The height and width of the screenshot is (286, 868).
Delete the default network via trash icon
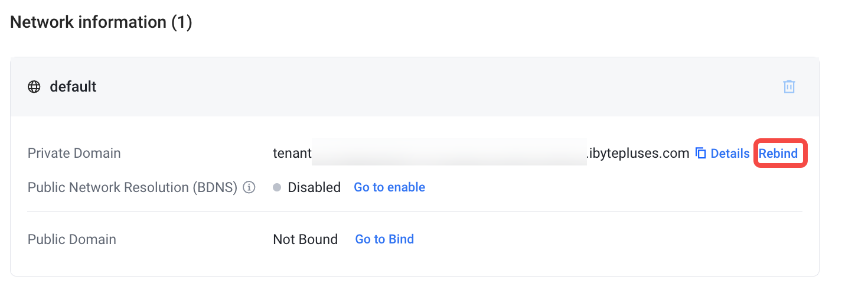(789, 87)
